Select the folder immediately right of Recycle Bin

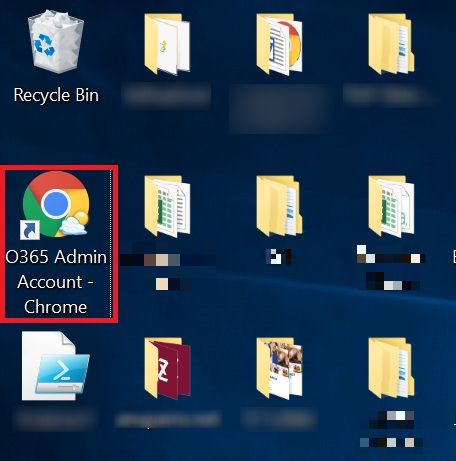pyautogui.click(x=167, y=44)
